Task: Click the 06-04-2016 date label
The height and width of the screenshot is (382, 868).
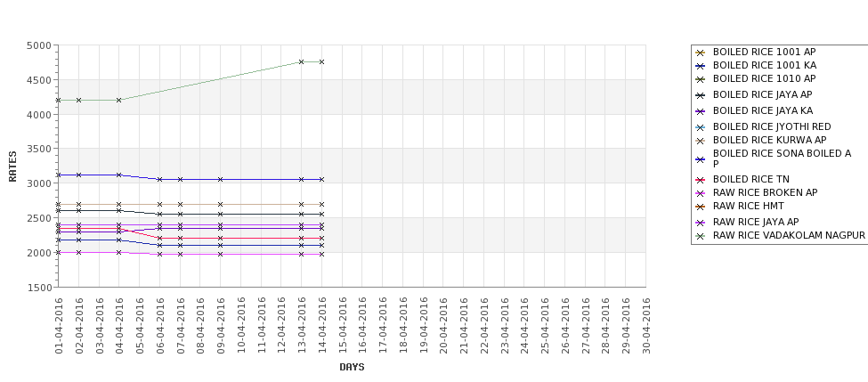Action: pos(160,326)
